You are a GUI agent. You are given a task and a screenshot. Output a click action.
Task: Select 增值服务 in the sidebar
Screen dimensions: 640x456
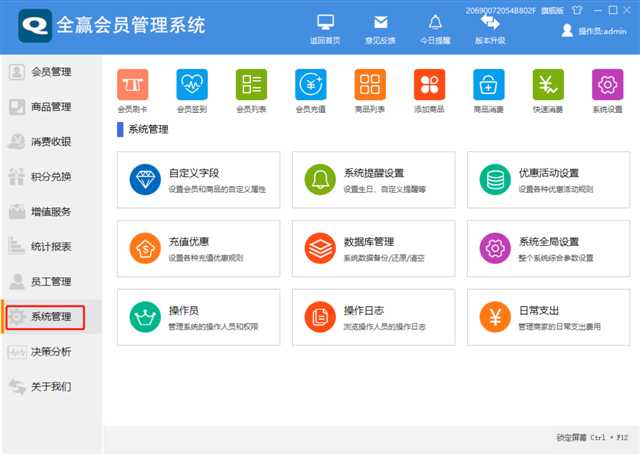click(51, 212)
